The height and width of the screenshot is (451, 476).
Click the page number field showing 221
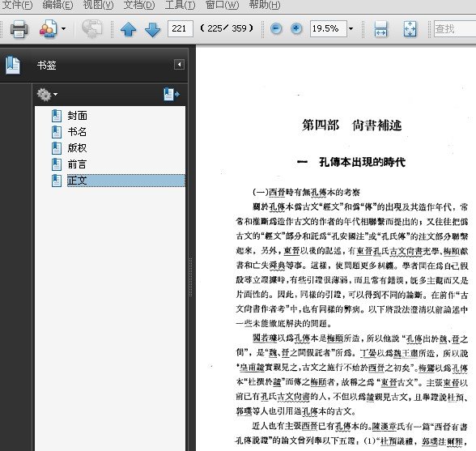(x=181, y=29)
